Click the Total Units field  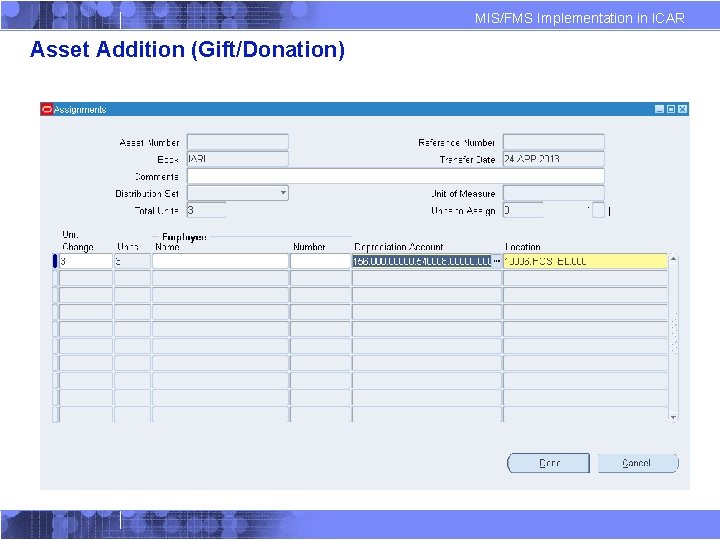click(206, 210)
